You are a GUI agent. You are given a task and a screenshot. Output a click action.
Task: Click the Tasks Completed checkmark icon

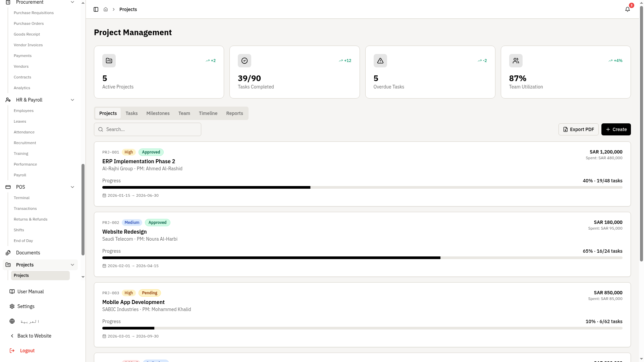click(x=245, y=61)
